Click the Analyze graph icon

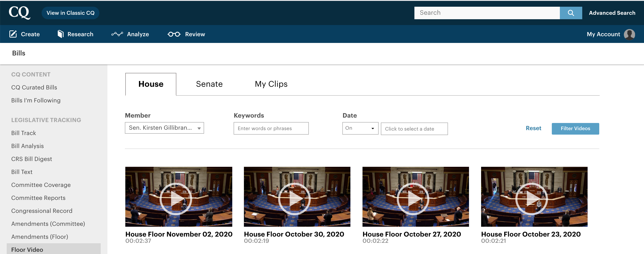point(117,34)
